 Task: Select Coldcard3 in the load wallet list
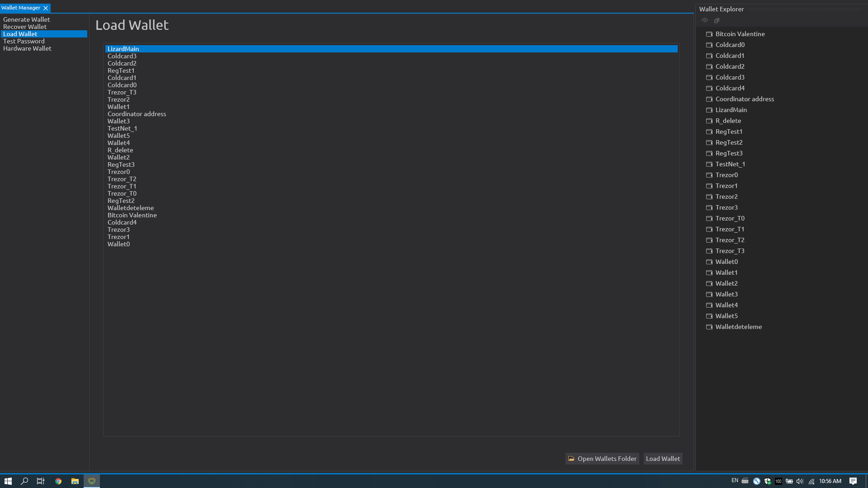coord(122,56)
